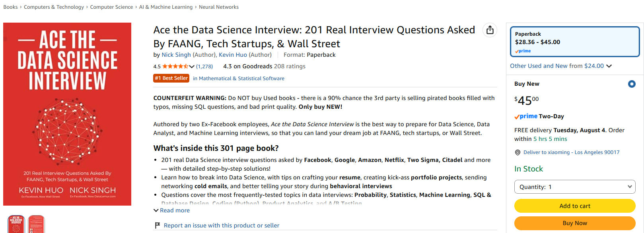Select the Buy New radio button
The height and width of the screenshot is (233, 644).
632,84
